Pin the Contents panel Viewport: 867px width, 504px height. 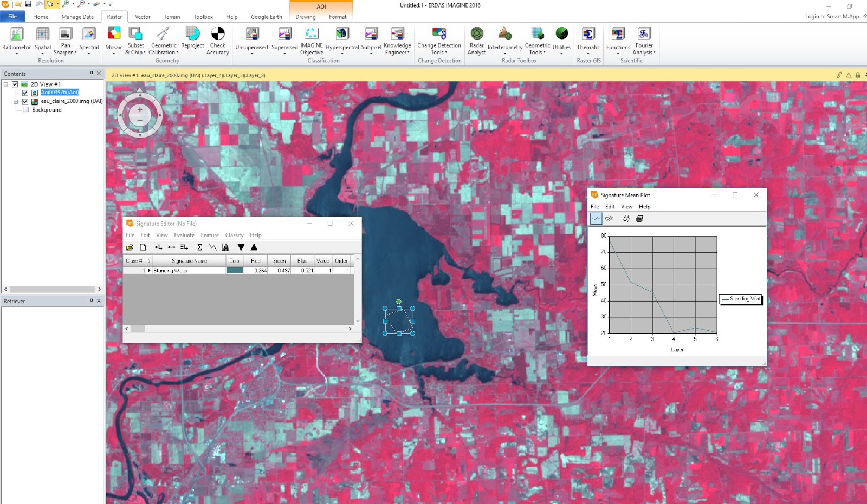pos(92,74)
